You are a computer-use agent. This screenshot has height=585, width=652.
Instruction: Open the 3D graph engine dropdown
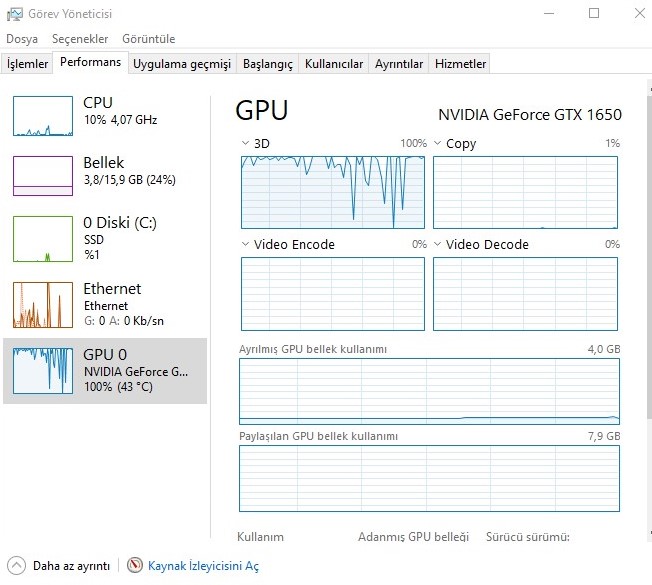[246, 143]
